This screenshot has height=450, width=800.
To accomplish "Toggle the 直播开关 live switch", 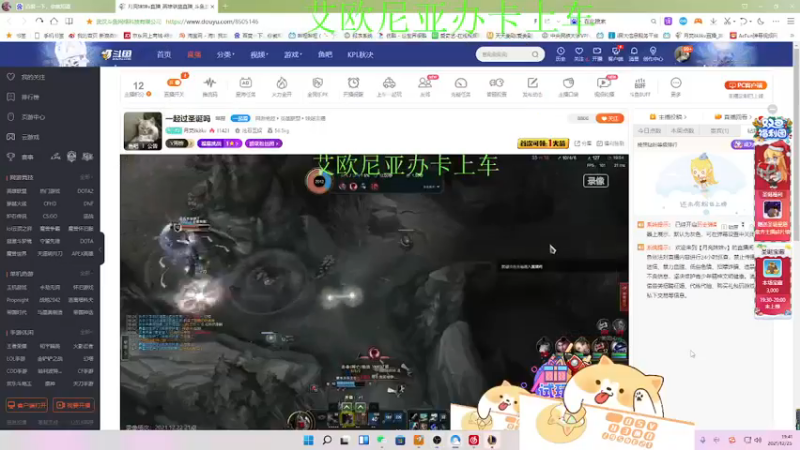I will coord(174,83).
